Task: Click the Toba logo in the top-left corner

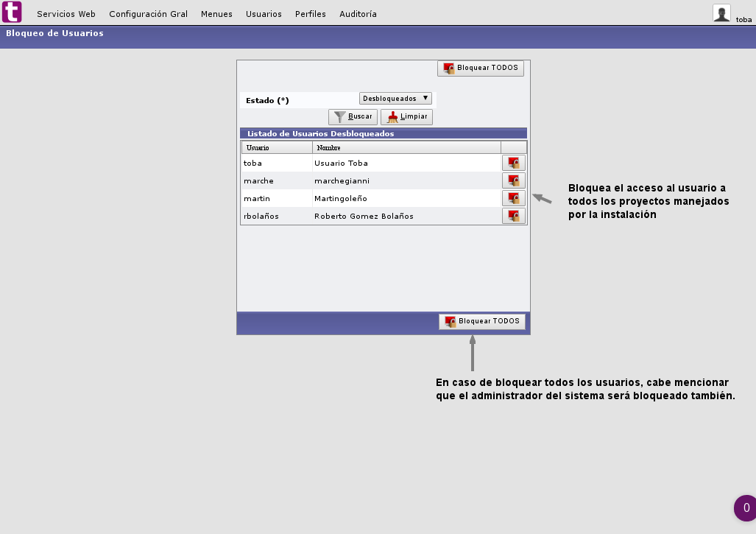Action: click(12, 12)
